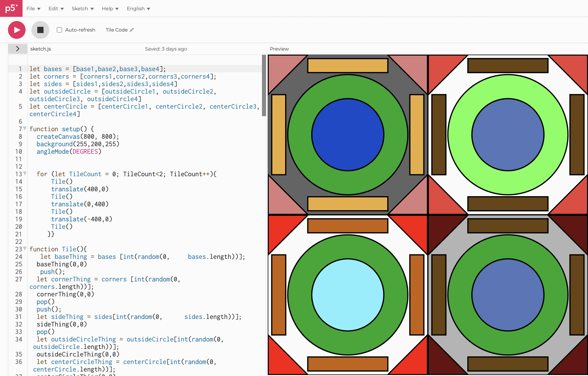Run the sketch using the pink play button

[x=17, y=30]
